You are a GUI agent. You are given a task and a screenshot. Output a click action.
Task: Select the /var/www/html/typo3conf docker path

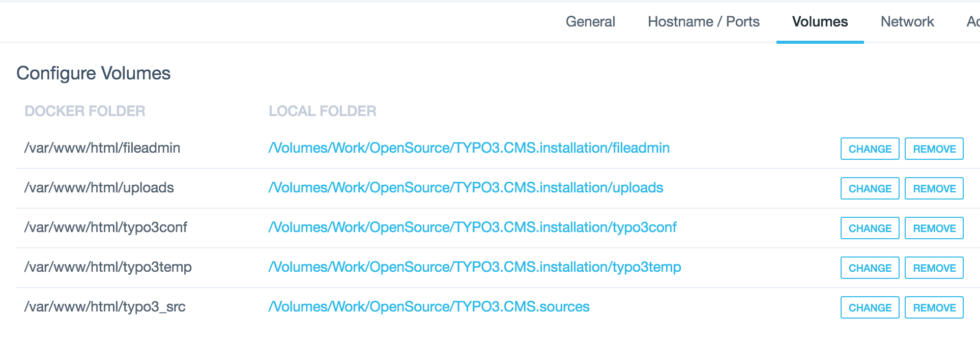click(105, 227)
